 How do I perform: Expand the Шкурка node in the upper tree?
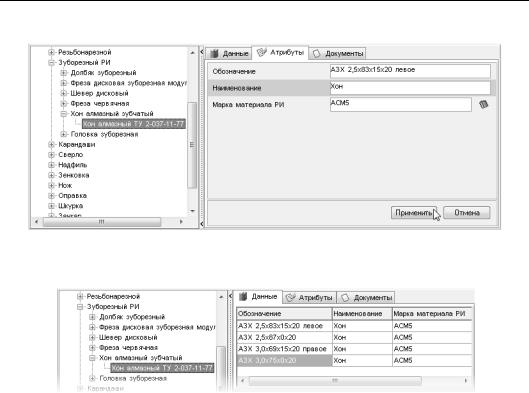coord(51,206)
